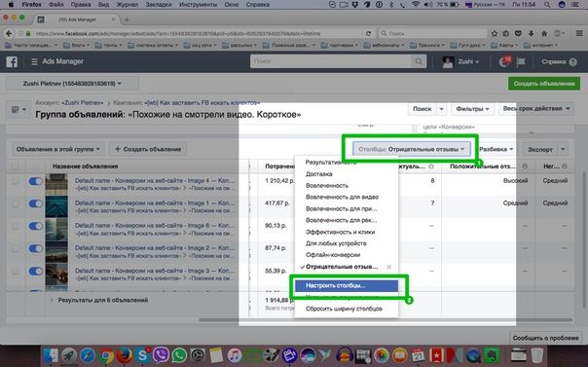Open the Весь срок действия date dropdown
This screenshot has width=588, height=367.
coord(535,109)
